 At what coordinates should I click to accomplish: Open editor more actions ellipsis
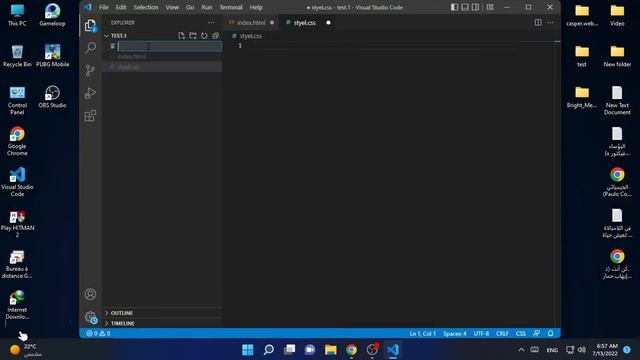pyautogui.click(x=550, y=22)
